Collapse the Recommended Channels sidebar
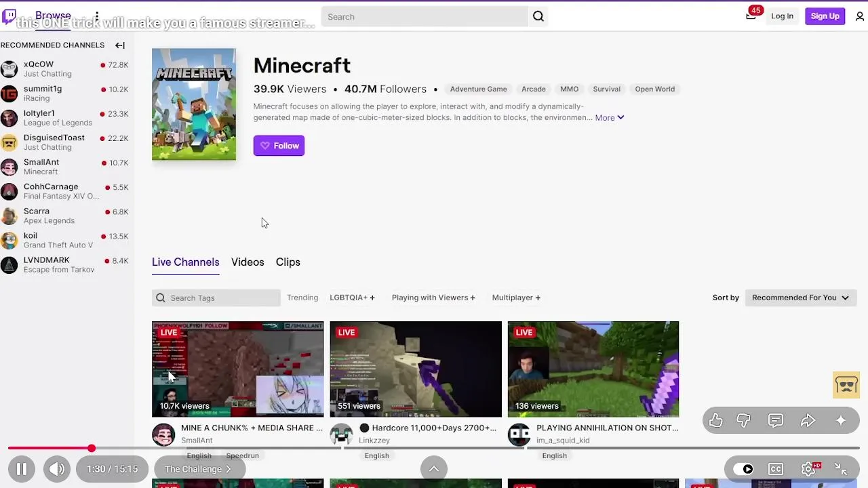This screenshot has height=488, width=868. (x=120, y=45)
